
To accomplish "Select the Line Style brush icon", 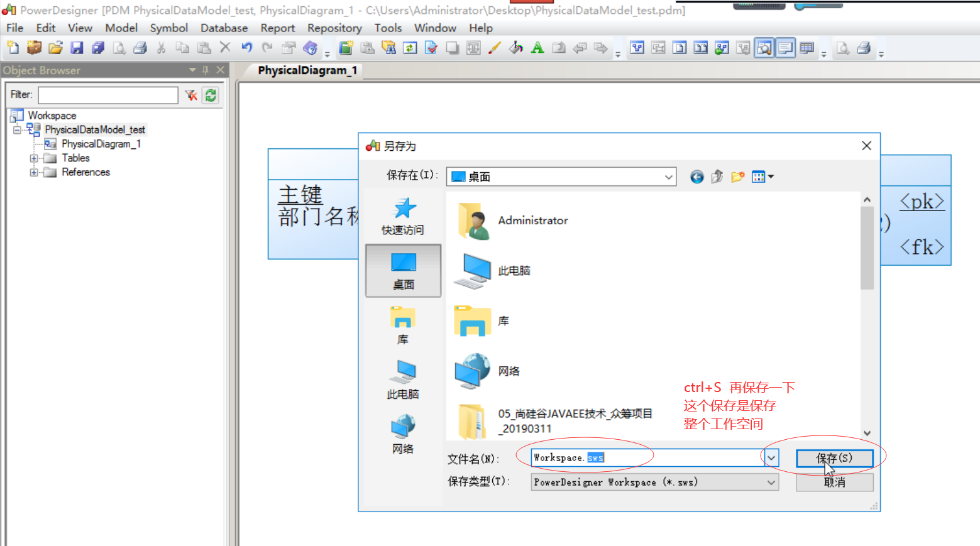I will [495, 48].
